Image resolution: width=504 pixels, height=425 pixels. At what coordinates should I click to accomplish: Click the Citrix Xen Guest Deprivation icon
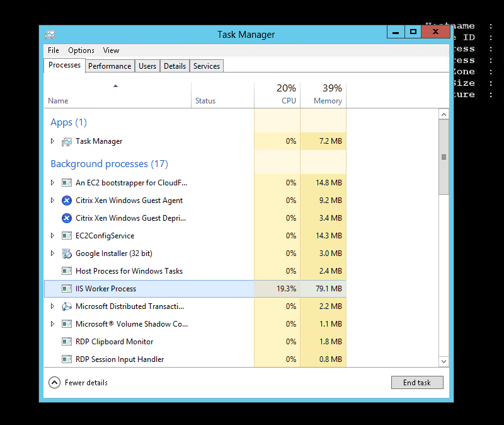[x=66, y=218]
